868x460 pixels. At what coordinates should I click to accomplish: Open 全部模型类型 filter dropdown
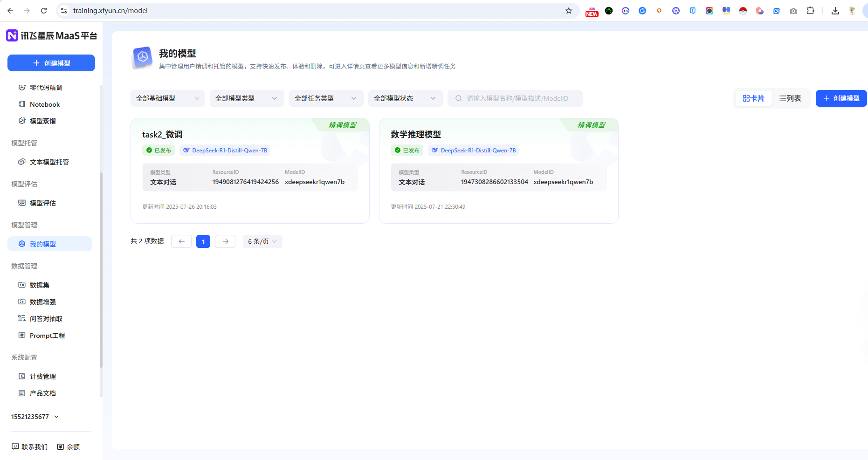click(x=247, y=98)
